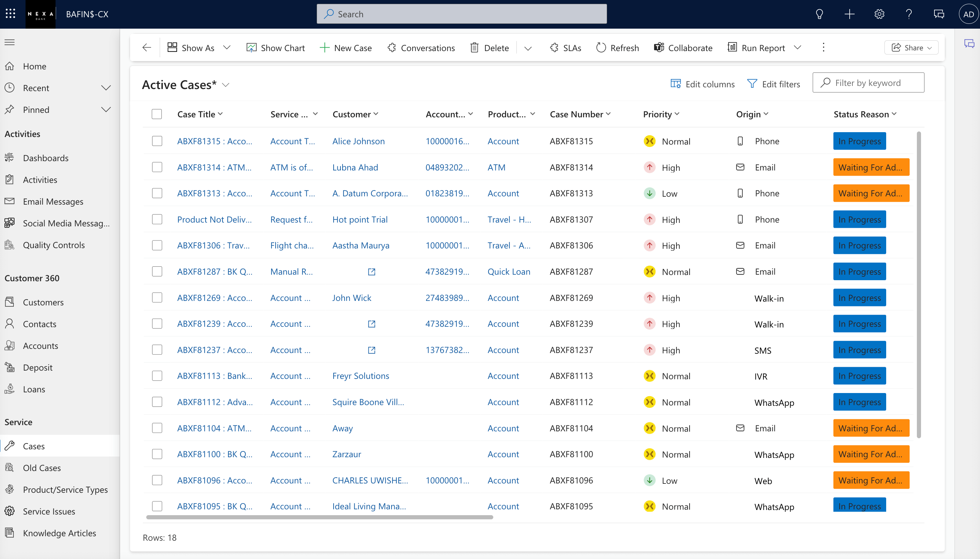Open SLAs from the toolbar
The width and height of the screenshot is (980, 559).
(x=565, y=48)
